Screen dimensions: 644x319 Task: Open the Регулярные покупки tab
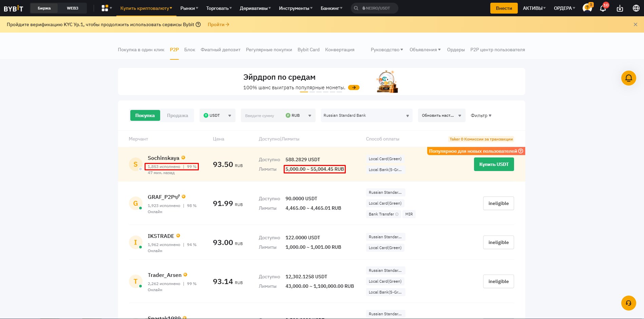pyautogui.click(x=269, y=50)
